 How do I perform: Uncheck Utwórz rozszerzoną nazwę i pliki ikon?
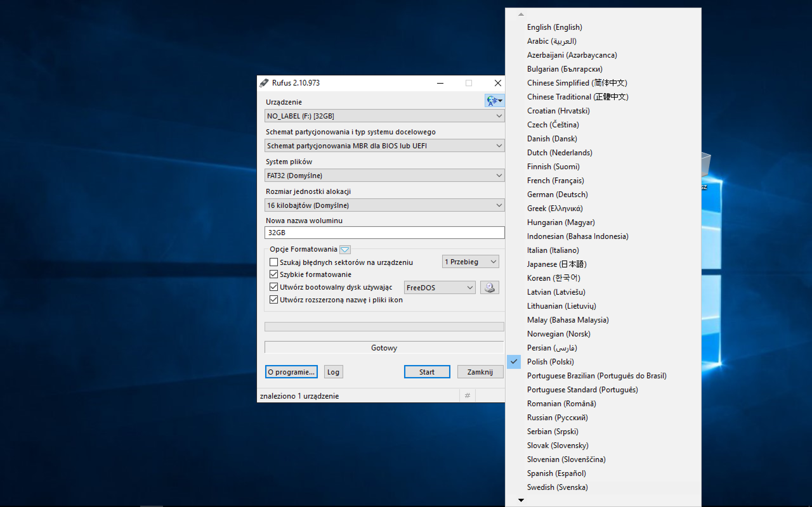coord(274,299)
